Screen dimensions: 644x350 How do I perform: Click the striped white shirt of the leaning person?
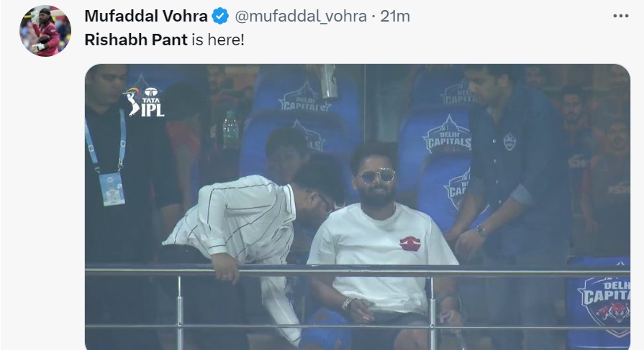pos(241,218)
